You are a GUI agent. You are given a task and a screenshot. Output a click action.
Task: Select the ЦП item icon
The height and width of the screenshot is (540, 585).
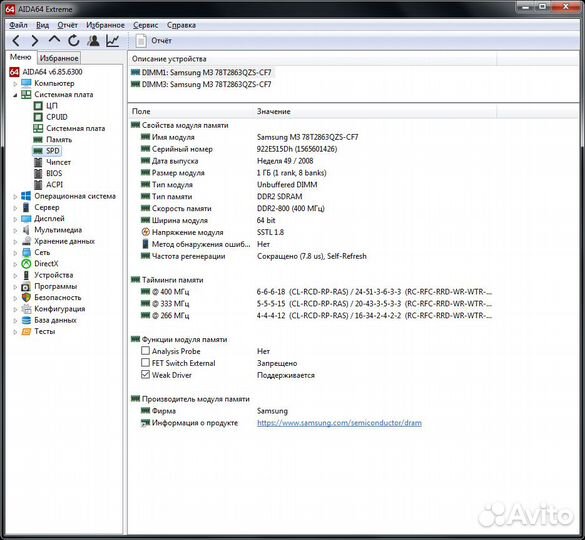click(38, 106)
